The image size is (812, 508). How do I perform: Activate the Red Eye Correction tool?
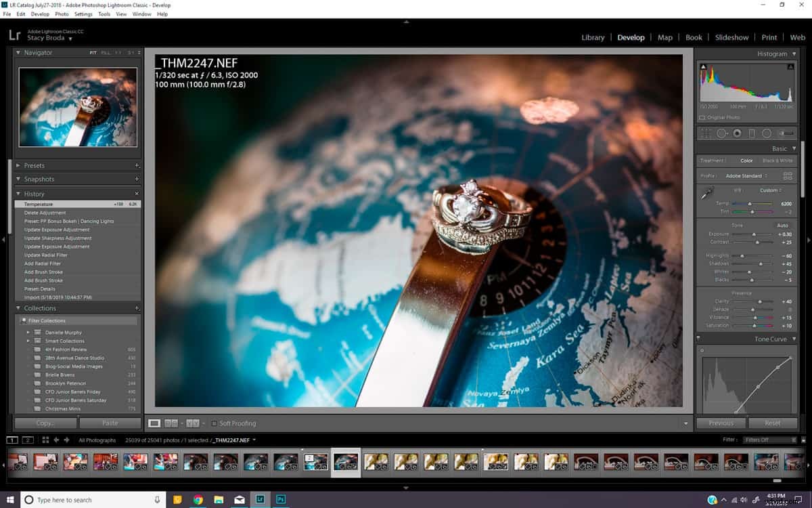(x=738, y=133)
